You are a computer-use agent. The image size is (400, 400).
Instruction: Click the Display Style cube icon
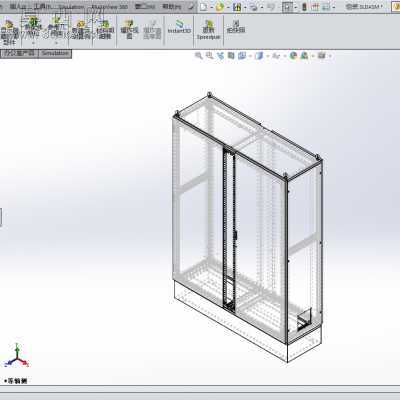pos(259,56)
